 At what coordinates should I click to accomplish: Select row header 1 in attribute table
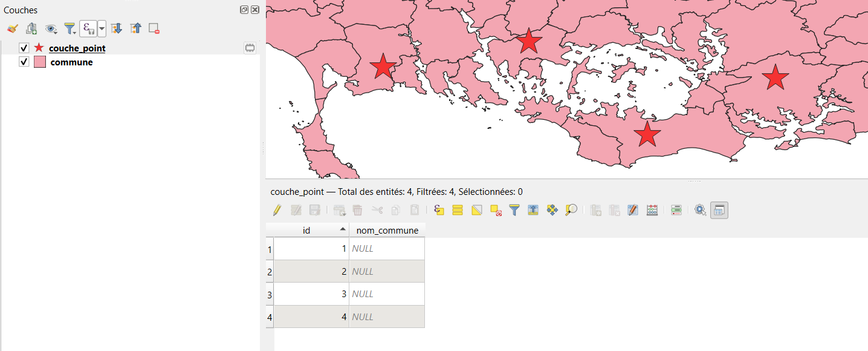pyautogui.click(x=270, y=249)
